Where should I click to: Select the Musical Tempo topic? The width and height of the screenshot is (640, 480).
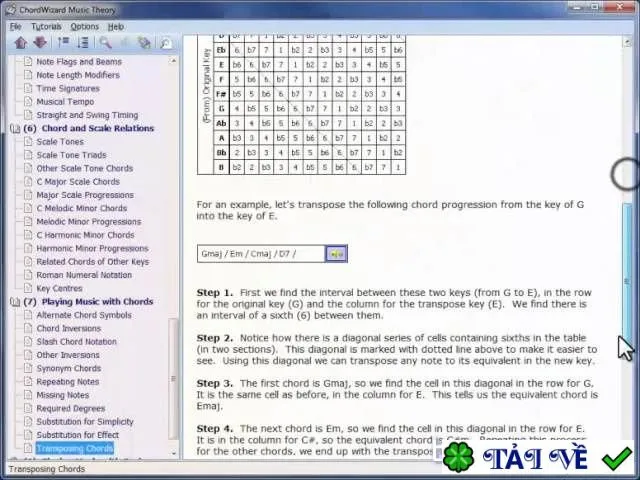[x=65, y=102]
